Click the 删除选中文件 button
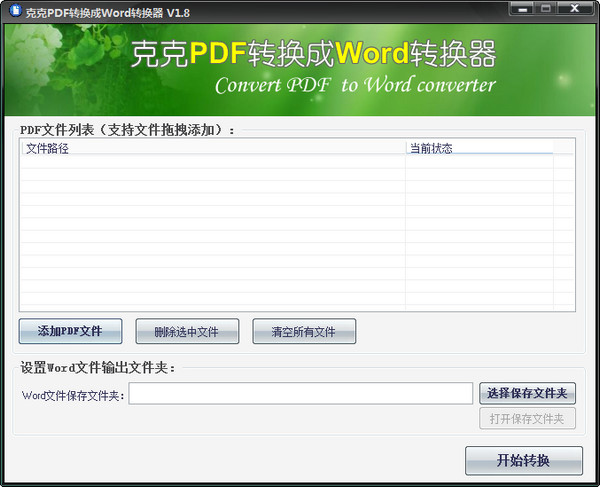Image resolution: width=600 pixels, height=487 pixels. tap(188, 331)
